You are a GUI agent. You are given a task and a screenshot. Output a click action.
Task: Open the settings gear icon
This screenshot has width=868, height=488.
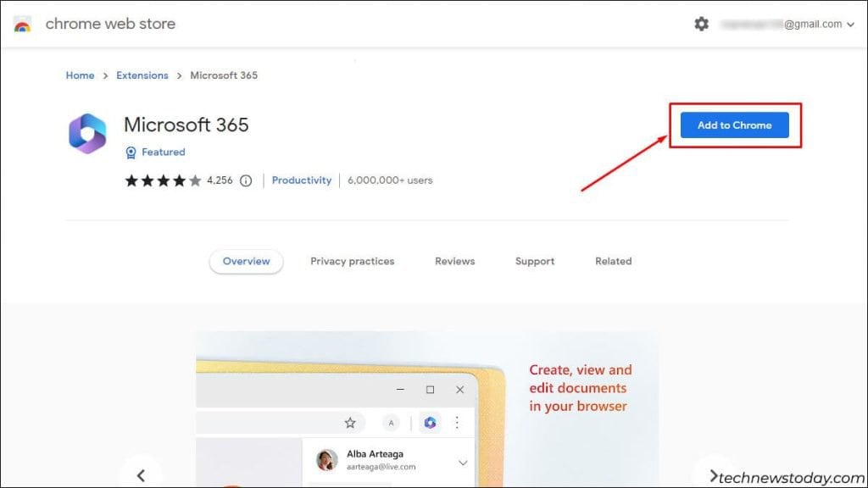click(x=701, y=25)
